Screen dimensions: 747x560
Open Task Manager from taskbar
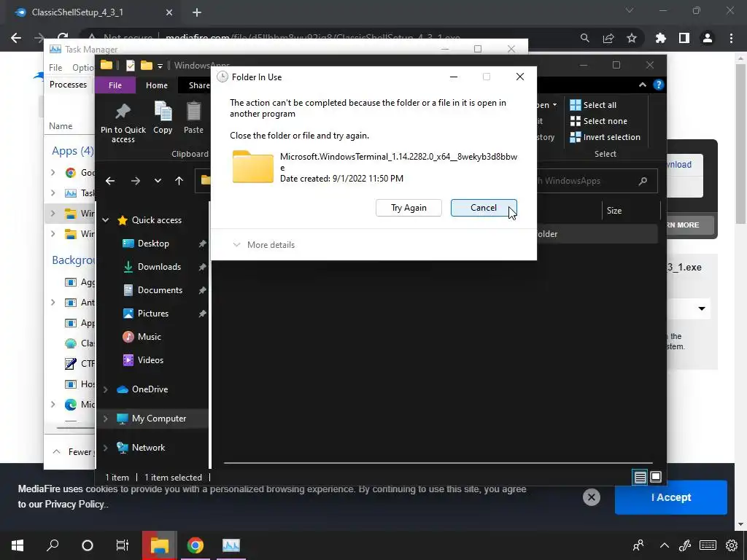coord(231,545)
